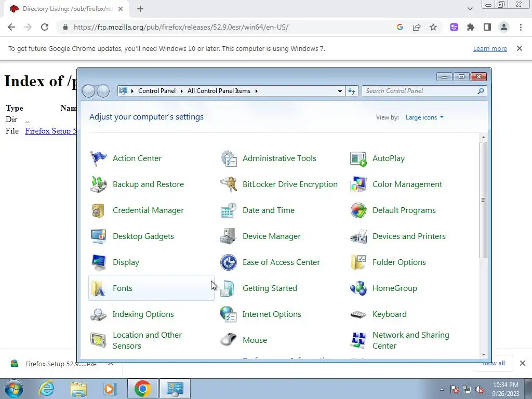Dismiss the Chrome update notice bar

click(519, 48)
